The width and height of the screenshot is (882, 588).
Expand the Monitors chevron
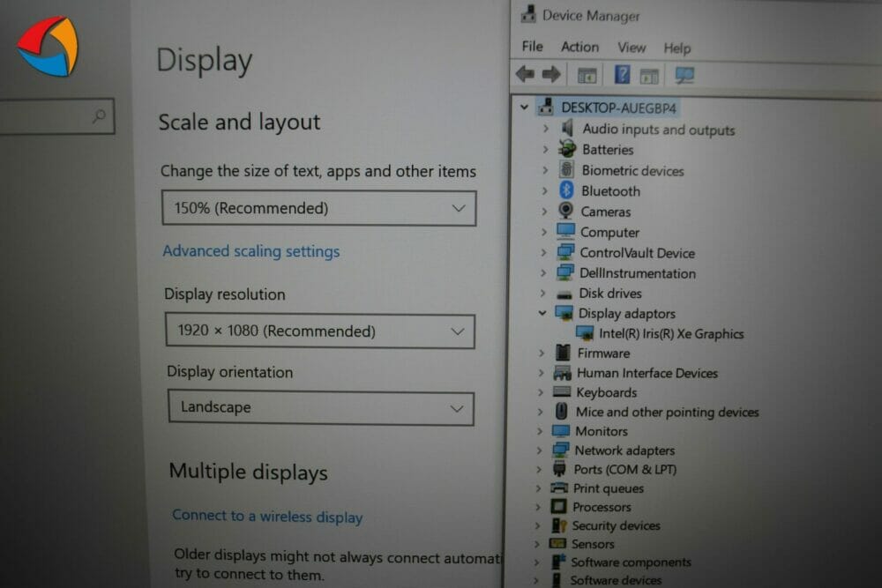(x=540, y=431)
